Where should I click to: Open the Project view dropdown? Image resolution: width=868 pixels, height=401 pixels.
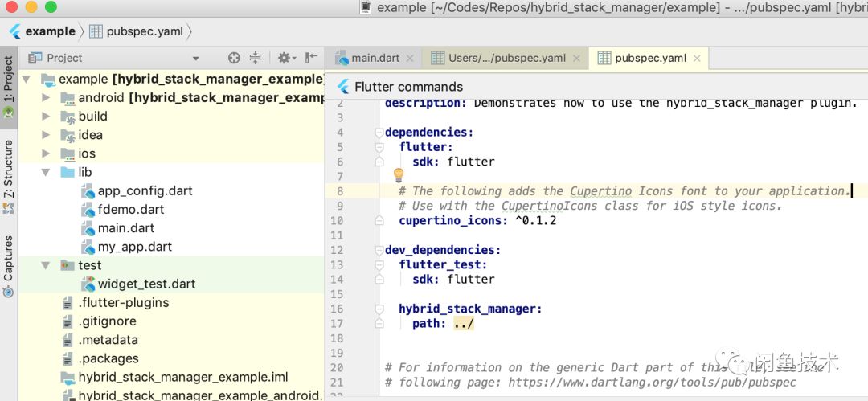195,58
